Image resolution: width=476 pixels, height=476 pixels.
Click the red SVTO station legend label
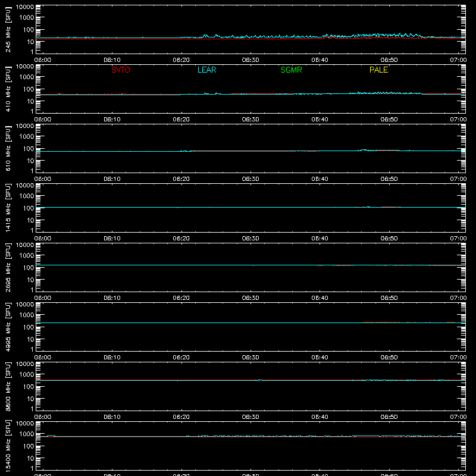pos(121,70)
